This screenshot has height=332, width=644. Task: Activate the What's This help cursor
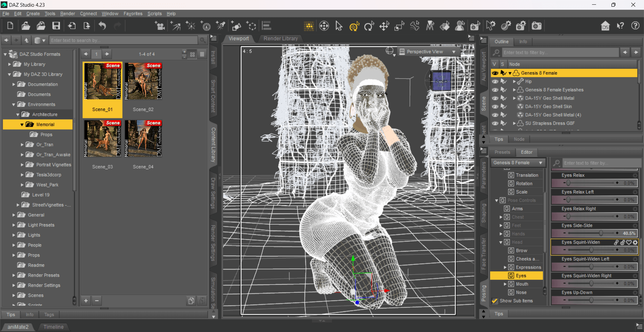(x=620, y=26)
